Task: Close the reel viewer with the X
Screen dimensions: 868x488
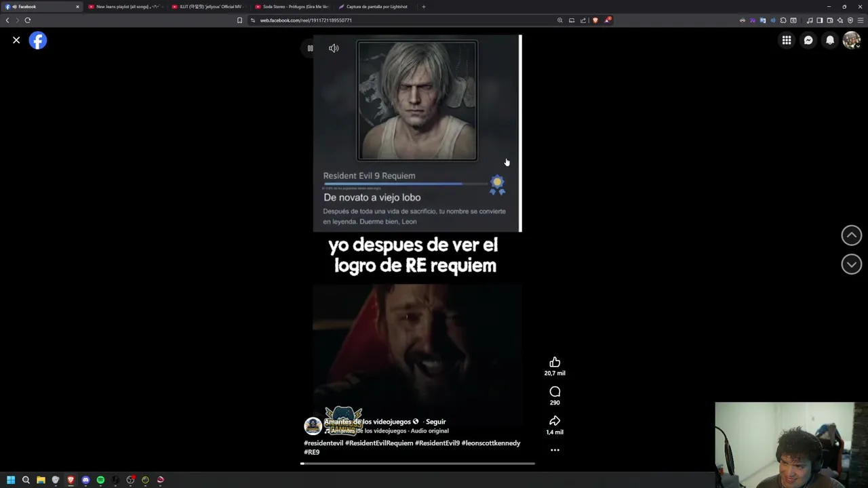Action: tap(16, 41)
